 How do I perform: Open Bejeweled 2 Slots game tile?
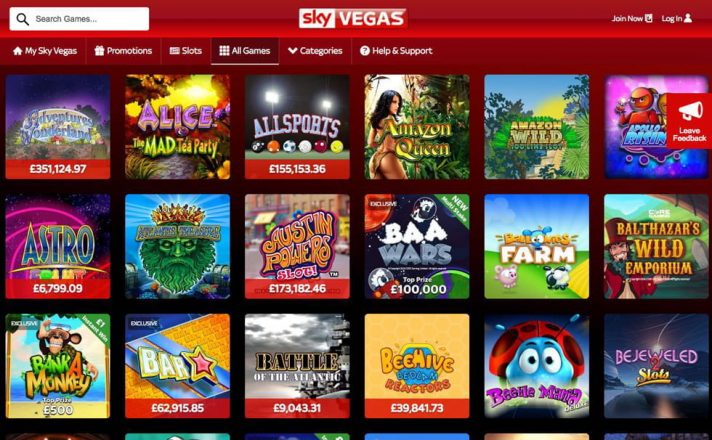tap(656, 366)
